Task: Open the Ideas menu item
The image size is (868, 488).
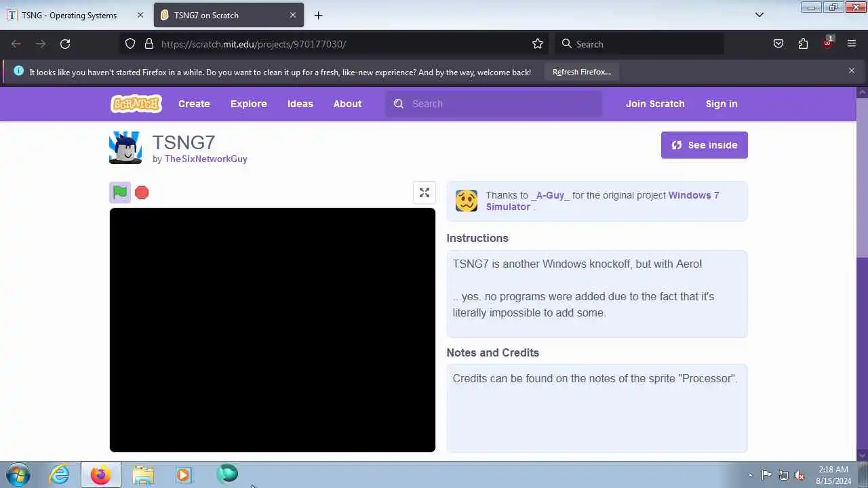Action: click(300, 104)
